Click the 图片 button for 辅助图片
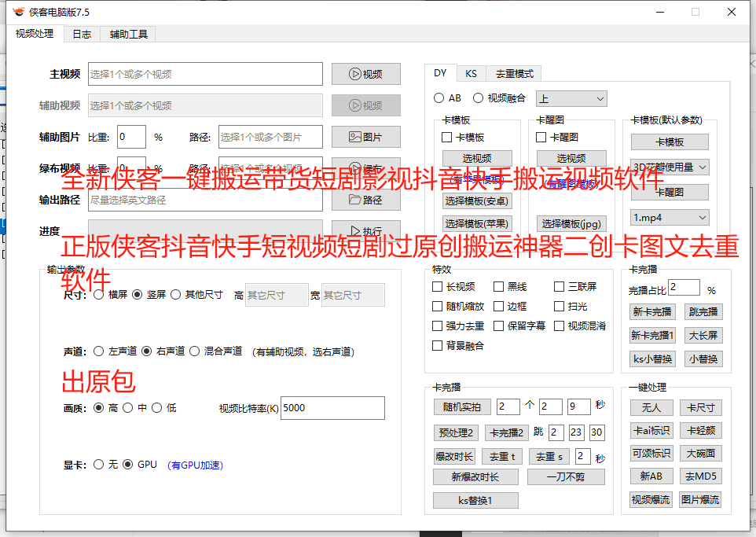Screen dimensions: 756x537 [365, 137]
